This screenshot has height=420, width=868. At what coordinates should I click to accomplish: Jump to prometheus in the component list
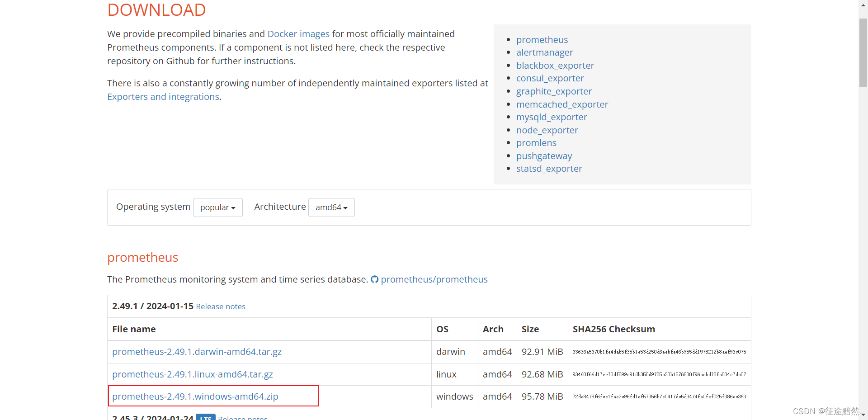point(542,40)
